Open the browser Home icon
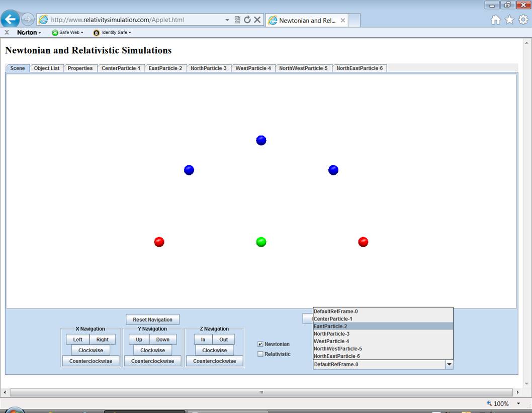Image resolution: width=532 pixels, height=413 pixels. (496, 20)
